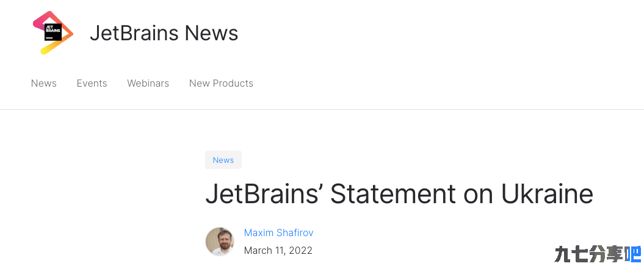Open Maxim Shafirov author link
Viewport: 644px width, 266px height.
click(x=278, y=233)
